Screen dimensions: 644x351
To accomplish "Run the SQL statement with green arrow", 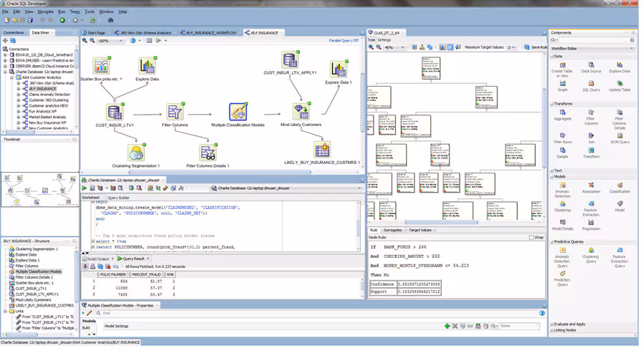I will 84,188.
